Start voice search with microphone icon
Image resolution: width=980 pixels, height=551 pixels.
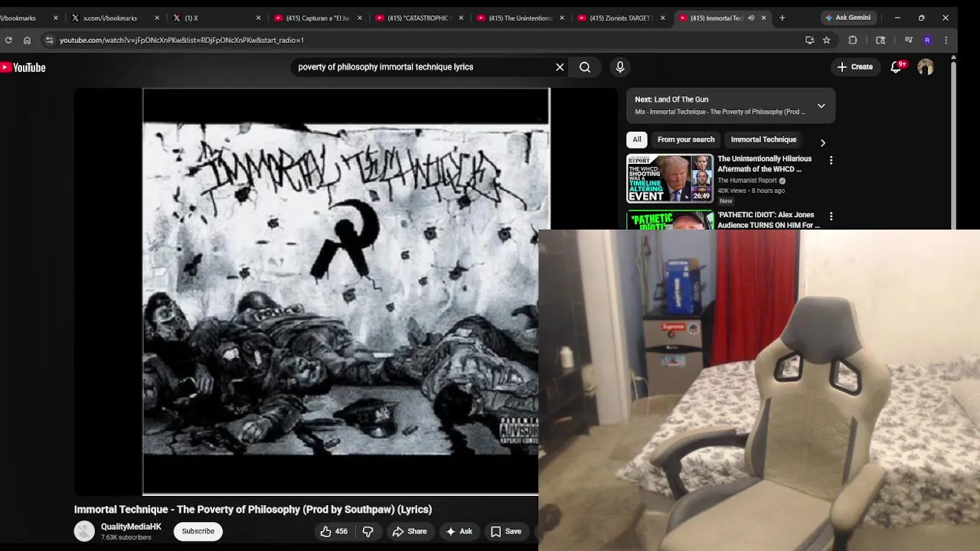pos(620,67)
